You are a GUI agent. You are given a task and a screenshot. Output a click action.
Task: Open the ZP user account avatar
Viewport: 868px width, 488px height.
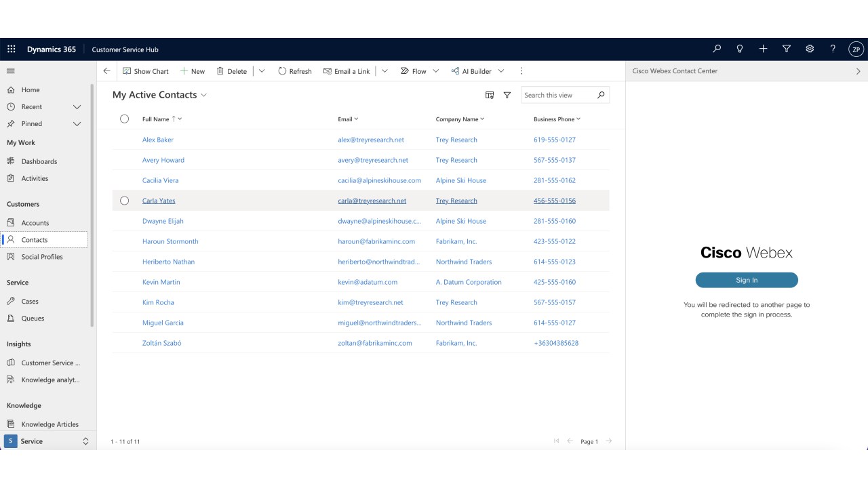(x=856, y=49)
